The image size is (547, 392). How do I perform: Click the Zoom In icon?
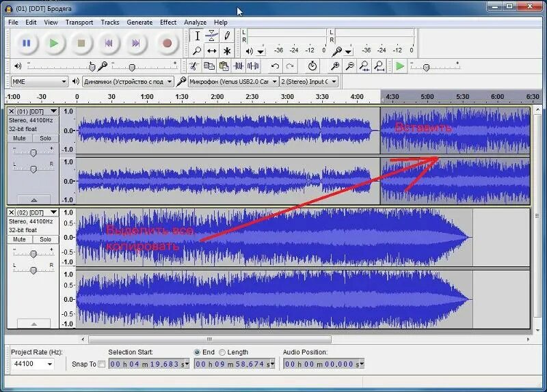(335, 66)
